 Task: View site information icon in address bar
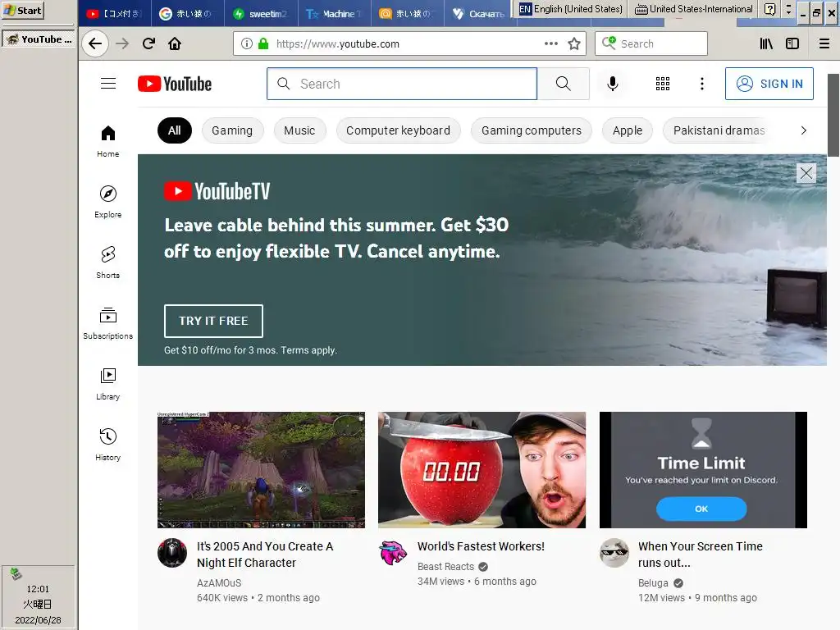(246, 43)
